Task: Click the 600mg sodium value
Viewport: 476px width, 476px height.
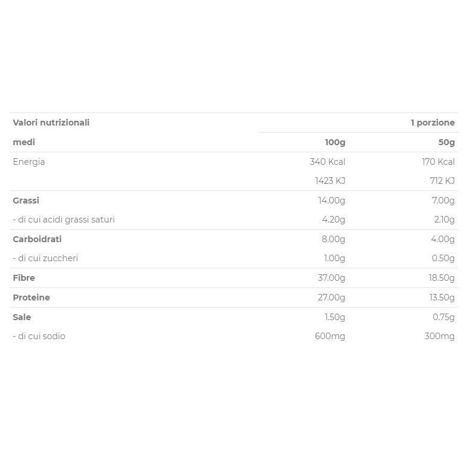Action: point(330,336)
